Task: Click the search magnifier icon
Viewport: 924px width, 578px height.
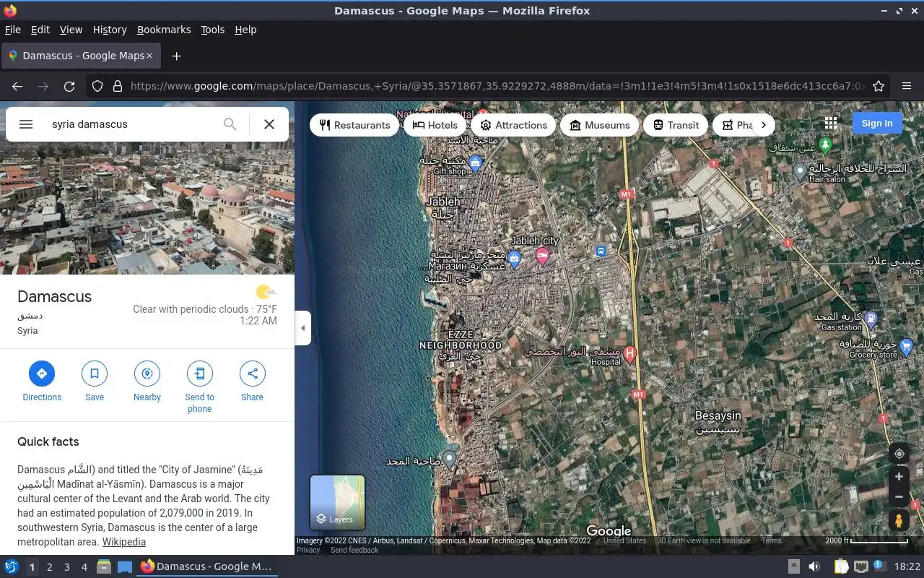Action: [230, 124]
